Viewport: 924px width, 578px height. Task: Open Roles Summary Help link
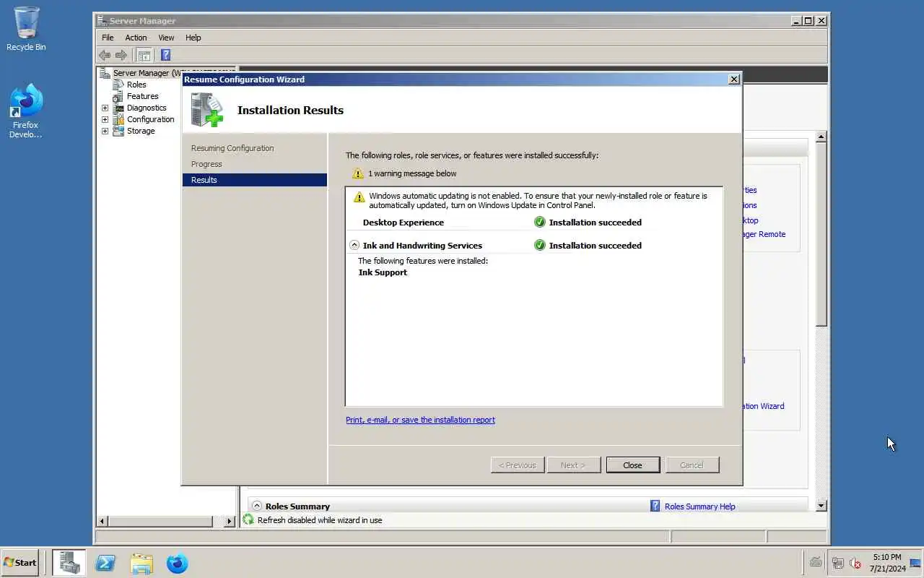click(x=699, y=506)
